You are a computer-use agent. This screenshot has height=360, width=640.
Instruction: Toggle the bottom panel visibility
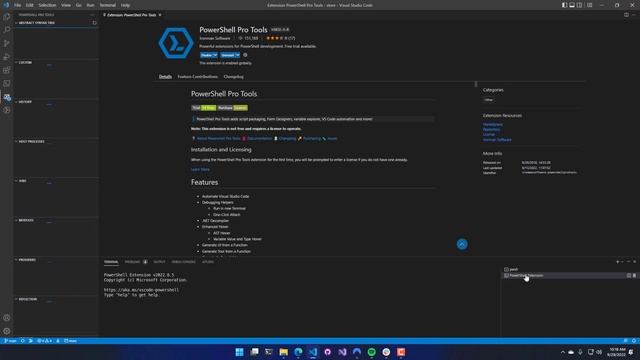[572, 5]
